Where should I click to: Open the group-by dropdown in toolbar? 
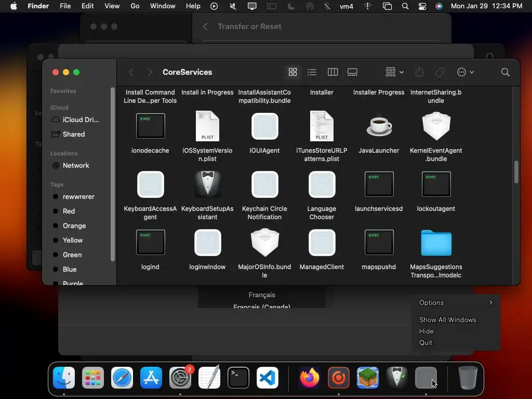pyautogui.click(x=395, y=72)
